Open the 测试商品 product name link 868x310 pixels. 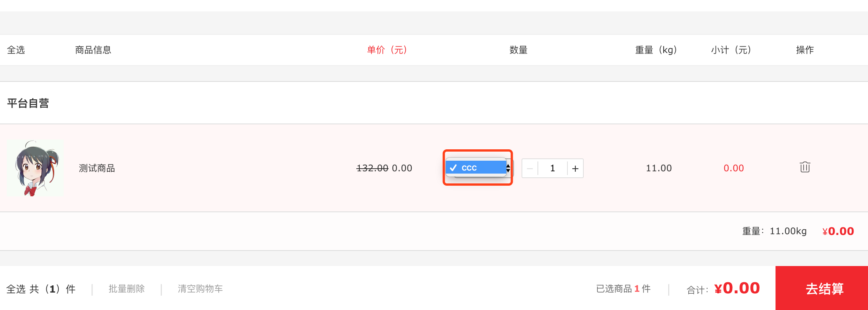click(97, 168)
